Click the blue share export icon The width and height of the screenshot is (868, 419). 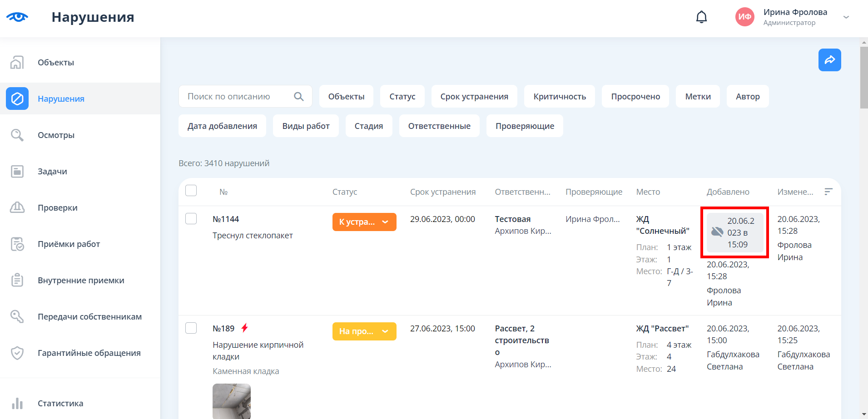pyautogui.click(x=829, y=60)
